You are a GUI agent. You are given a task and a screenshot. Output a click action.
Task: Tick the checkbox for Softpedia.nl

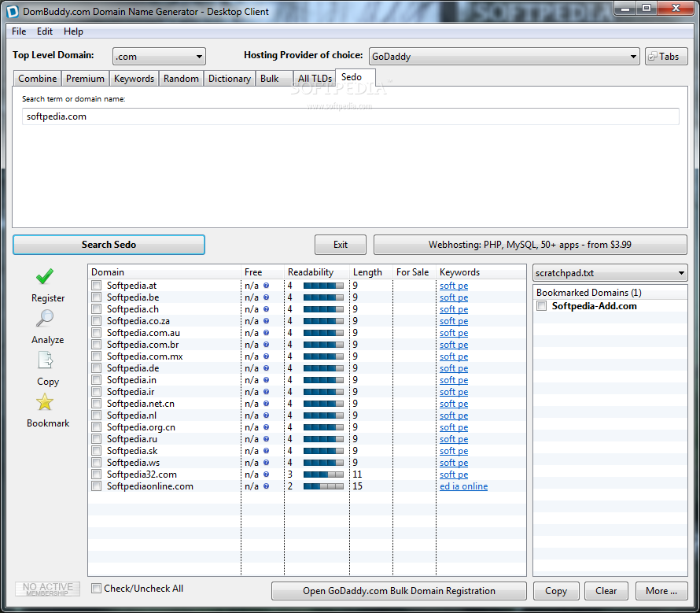point(97,415)
